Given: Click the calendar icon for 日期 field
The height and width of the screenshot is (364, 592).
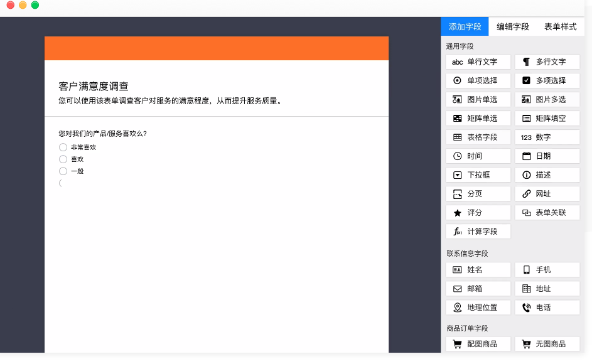Looking at the screenshot, I should point(526,156).
